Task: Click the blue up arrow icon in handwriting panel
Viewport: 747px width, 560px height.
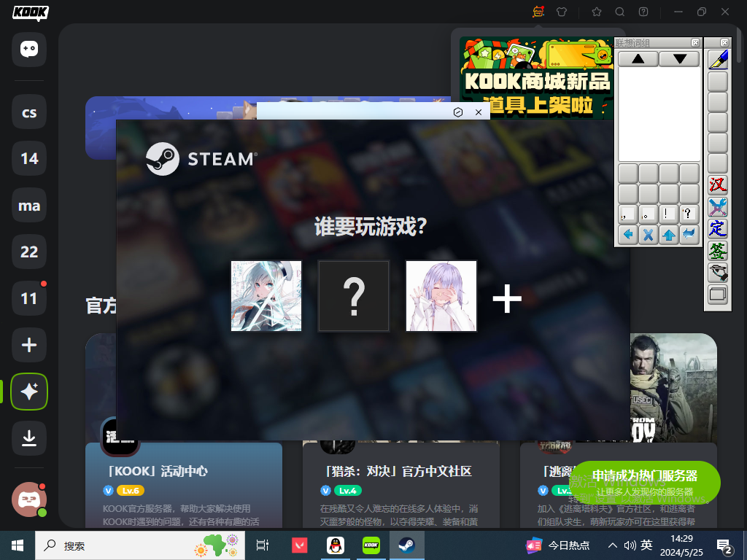Action: tap(669, 234)
